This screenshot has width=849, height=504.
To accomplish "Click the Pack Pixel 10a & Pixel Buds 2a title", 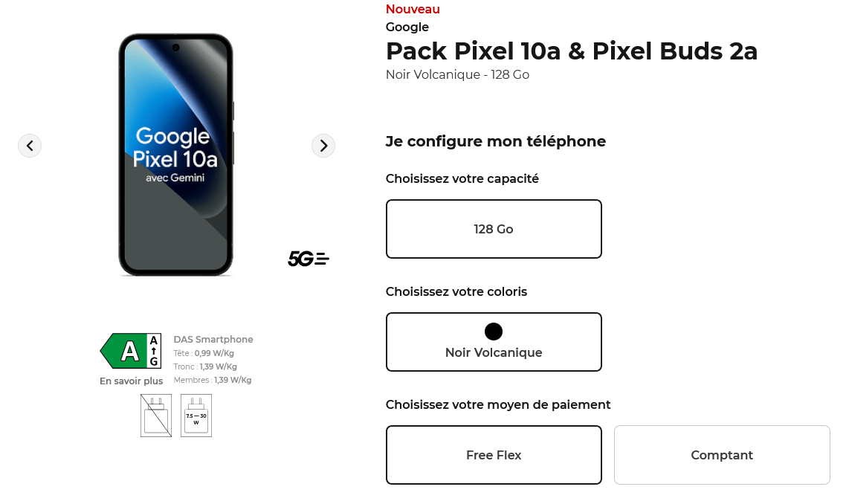I will [x=571, y=51].
